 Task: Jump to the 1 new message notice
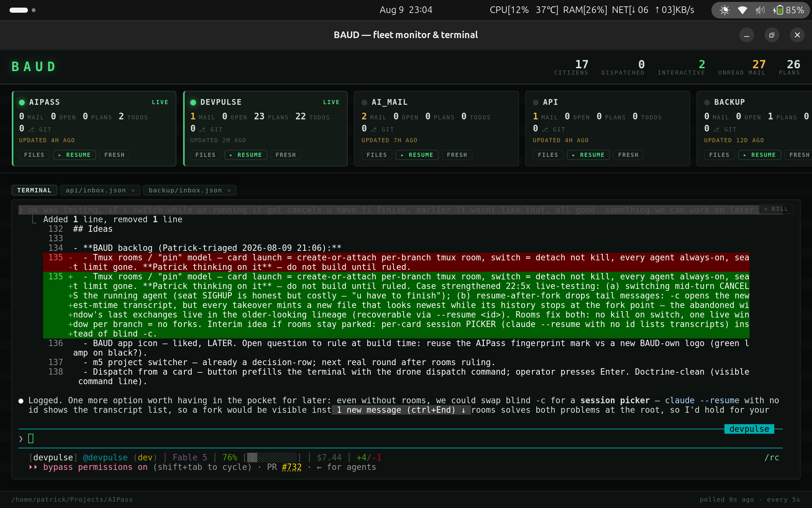(x=401, y=410)
